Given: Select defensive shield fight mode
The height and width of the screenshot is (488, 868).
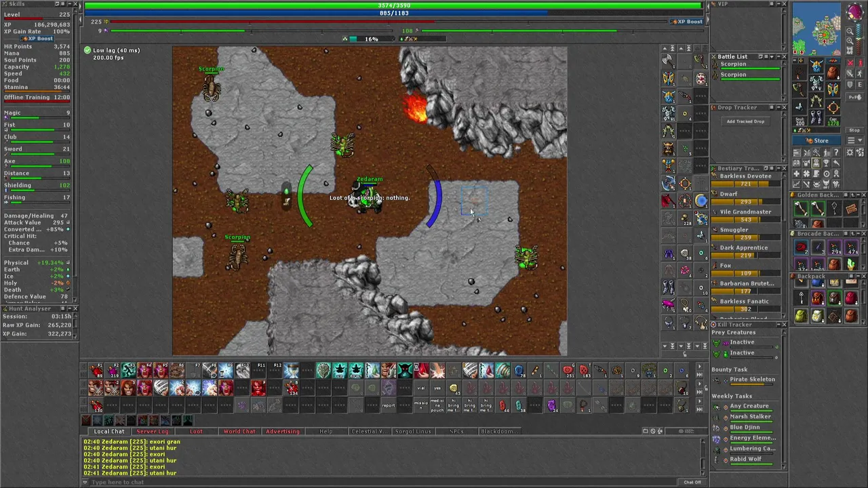Looking at the screenshot, I should pyautogui.click(x=850, y=85).
